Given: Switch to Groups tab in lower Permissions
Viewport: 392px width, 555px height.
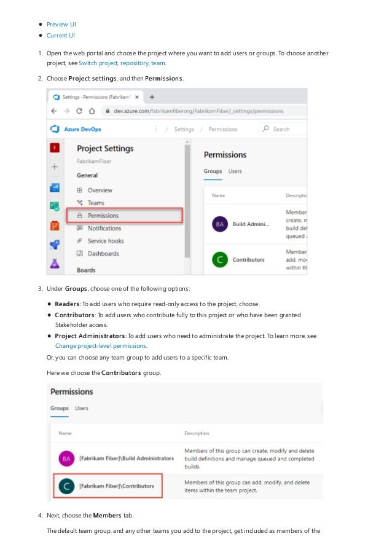Looking at the screenshot, I should coord(60,408).
